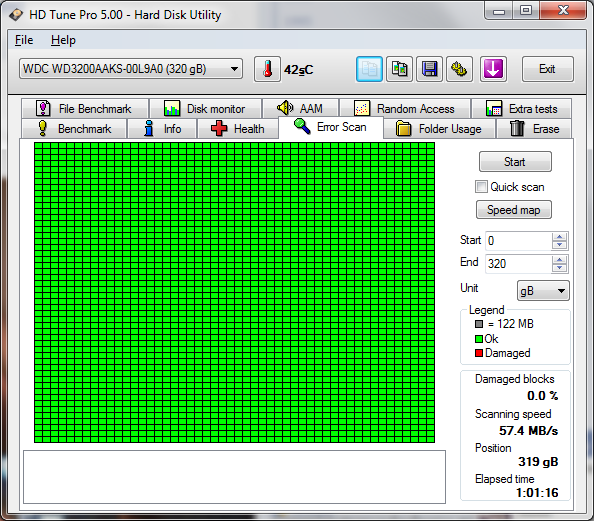
Task: Click the copy screenshot toolbar icon
Action: 399,69
